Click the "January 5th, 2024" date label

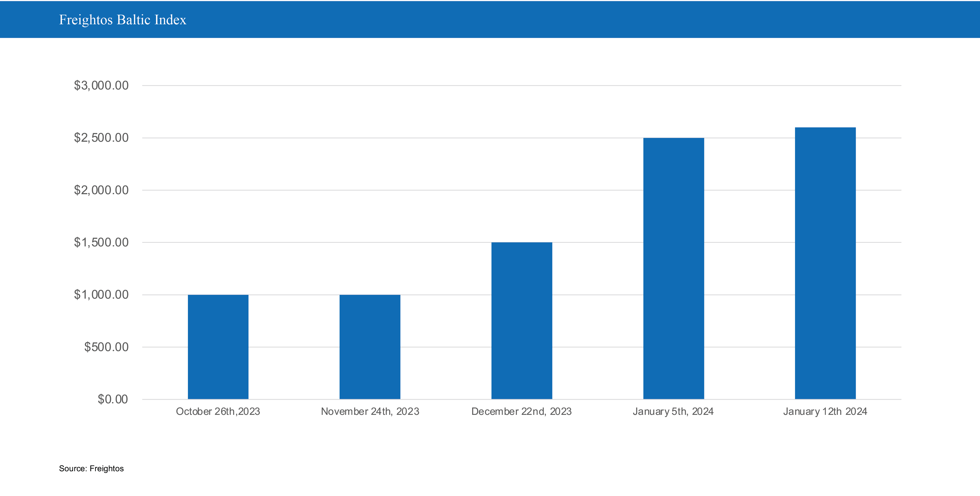[x=673, y=411]
